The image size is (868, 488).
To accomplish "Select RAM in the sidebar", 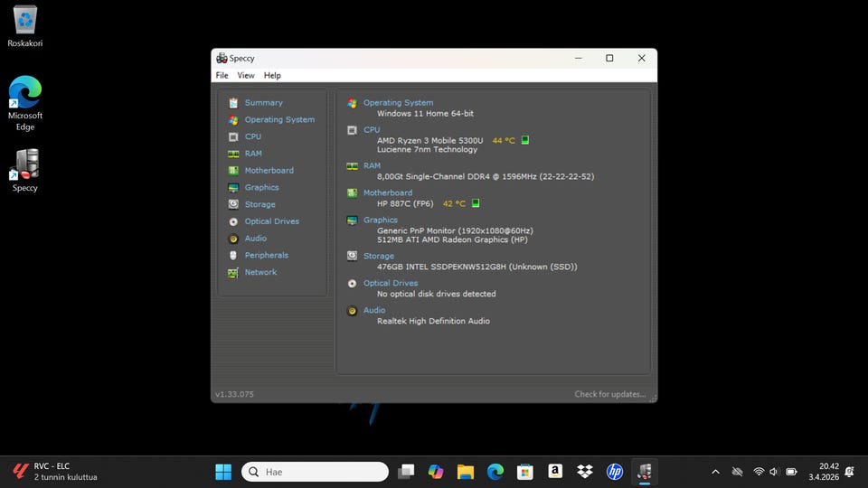I will 253,154.
